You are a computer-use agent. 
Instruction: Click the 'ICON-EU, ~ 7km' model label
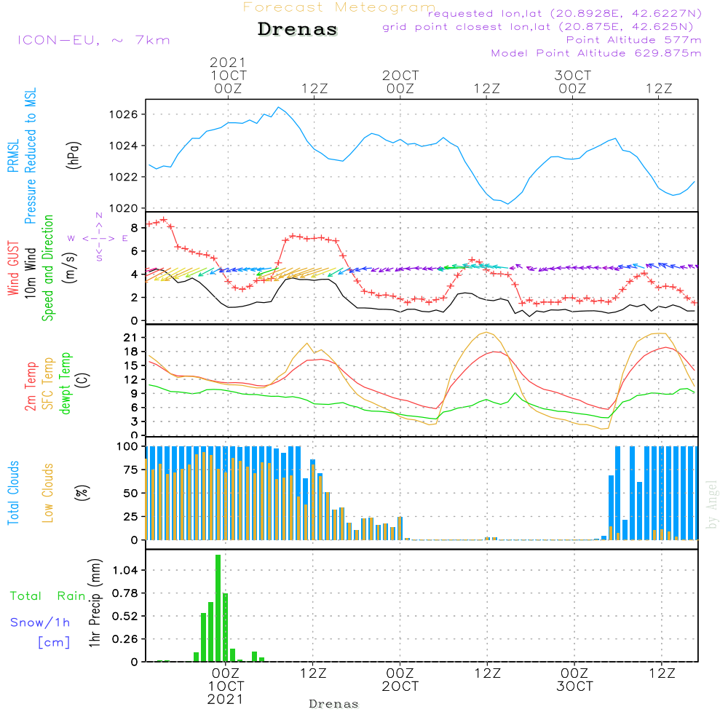[x=94, y=40]
